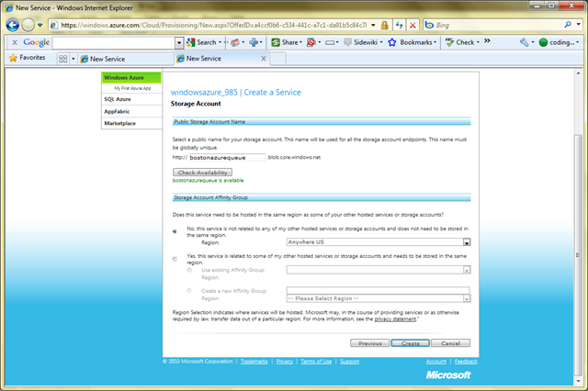This screenshot has width=588, height=391.
Task: Select the 'No, this service is not related' option
Action: [175, 231]
